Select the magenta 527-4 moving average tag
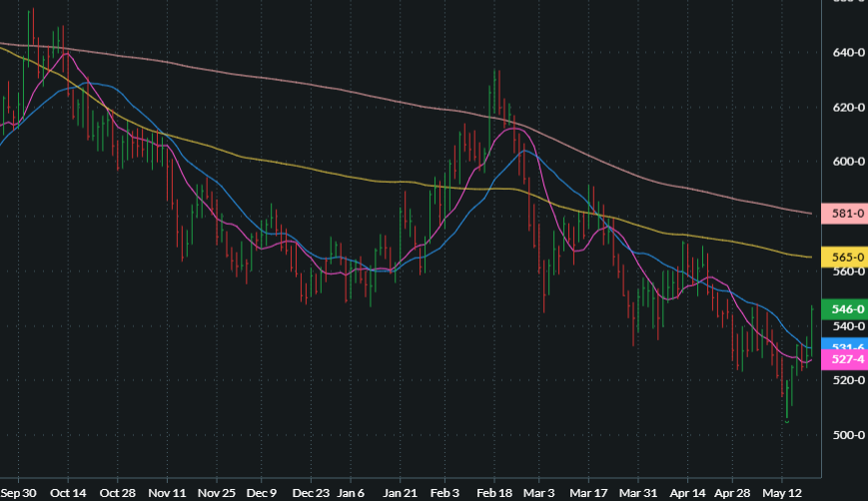 (840, 359)
